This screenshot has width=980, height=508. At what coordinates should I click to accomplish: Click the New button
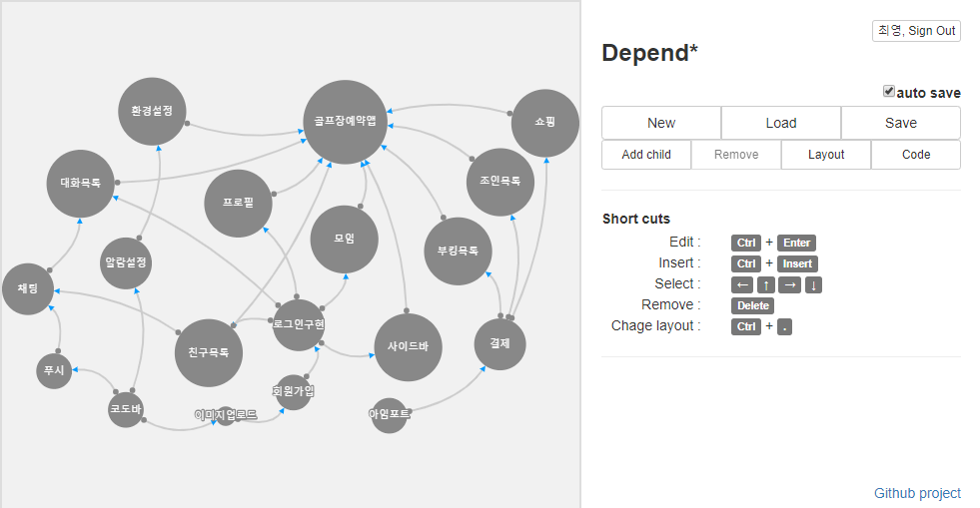661,123
